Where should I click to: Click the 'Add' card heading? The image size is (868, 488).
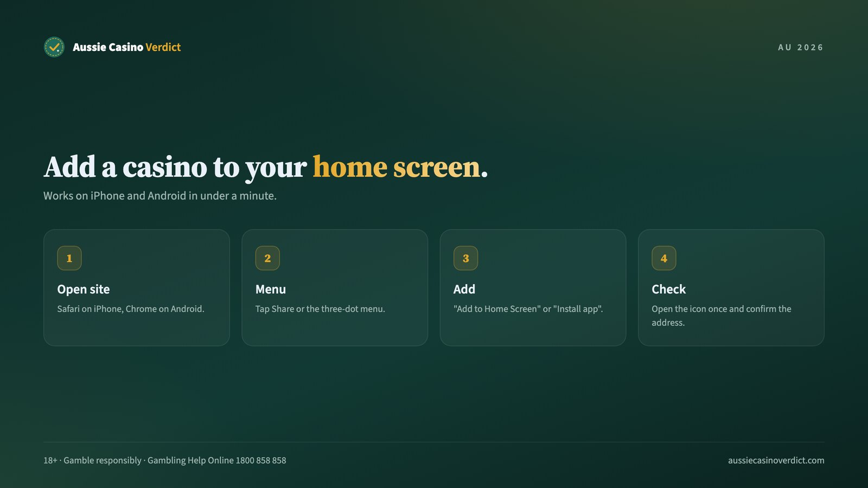coord(464,290)
